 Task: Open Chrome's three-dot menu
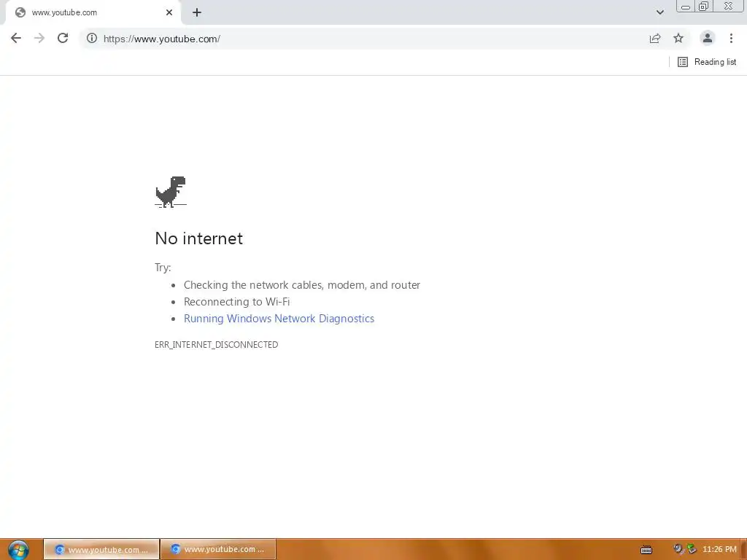pyautogui.click(x=731, y=38)
